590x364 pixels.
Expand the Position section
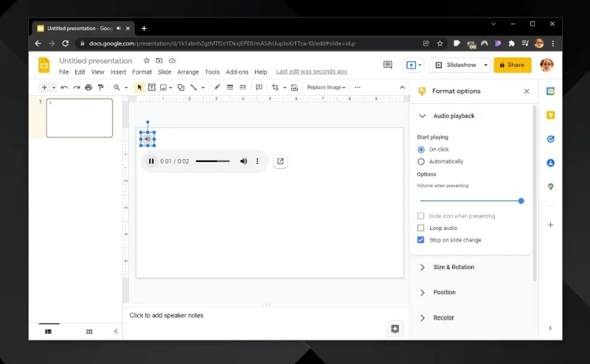[423, 293]
